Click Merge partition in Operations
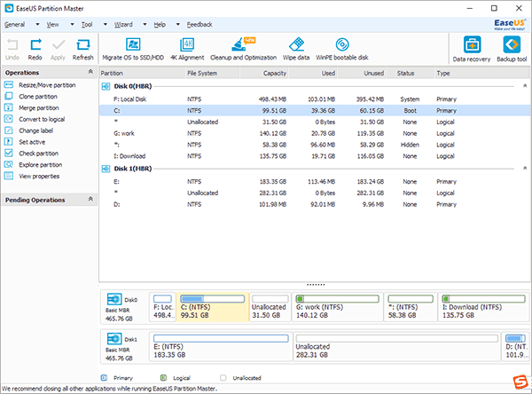Image resolution: width=532 pixels, height=394 pixels. (x=40, y=107)
